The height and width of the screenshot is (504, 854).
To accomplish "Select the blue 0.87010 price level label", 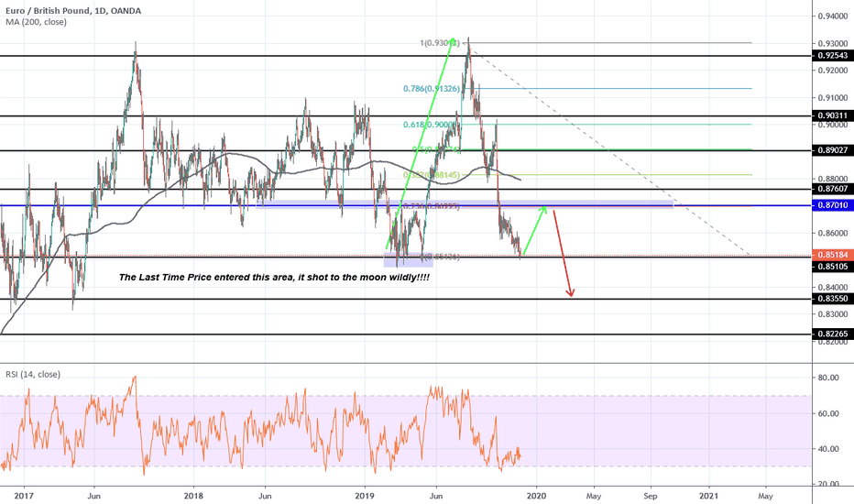I will 832,206.
